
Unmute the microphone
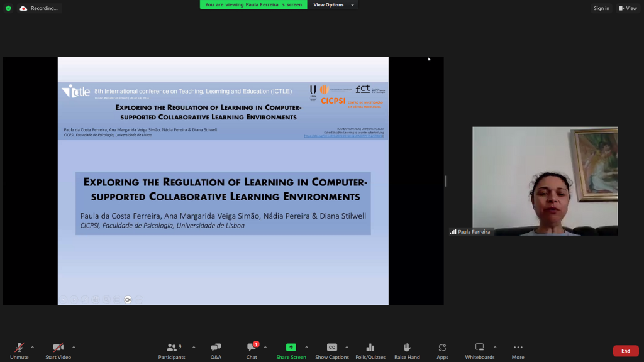click(x=19, y=350)
